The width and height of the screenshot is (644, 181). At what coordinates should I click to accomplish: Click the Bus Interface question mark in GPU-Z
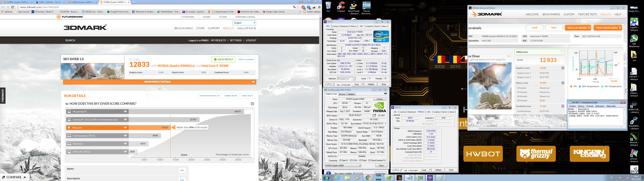385,124
